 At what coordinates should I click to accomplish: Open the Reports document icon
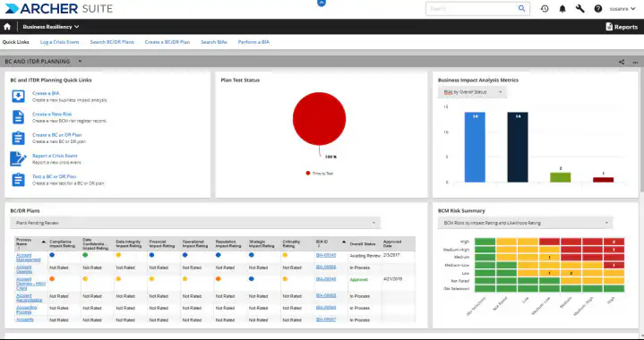pos(609,27)
